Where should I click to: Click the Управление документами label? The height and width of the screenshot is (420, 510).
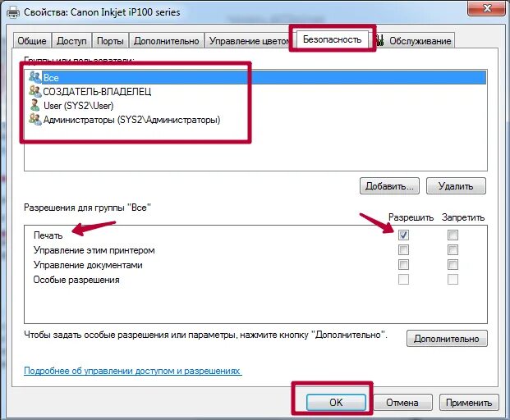pyautogui.click(x=88, y=265)
